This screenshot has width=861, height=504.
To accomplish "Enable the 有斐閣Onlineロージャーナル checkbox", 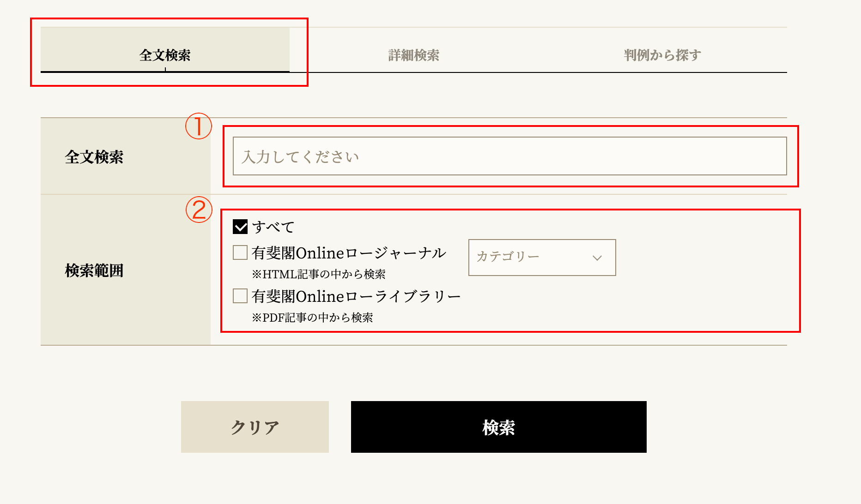I will point(240,253).
